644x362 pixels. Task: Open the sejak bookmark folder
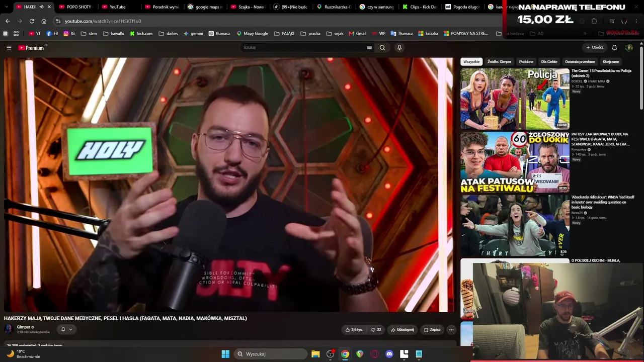point(335,34)
